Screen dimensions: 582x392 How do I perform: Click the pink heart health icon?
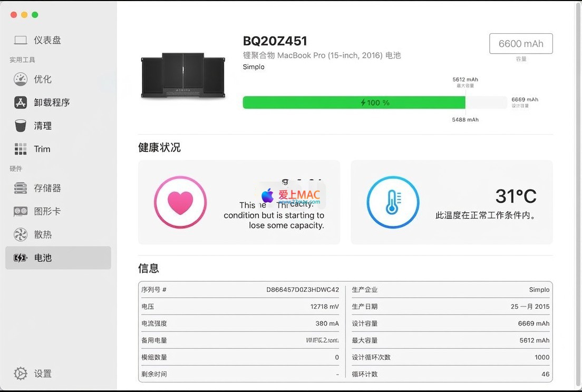(180, 202)
